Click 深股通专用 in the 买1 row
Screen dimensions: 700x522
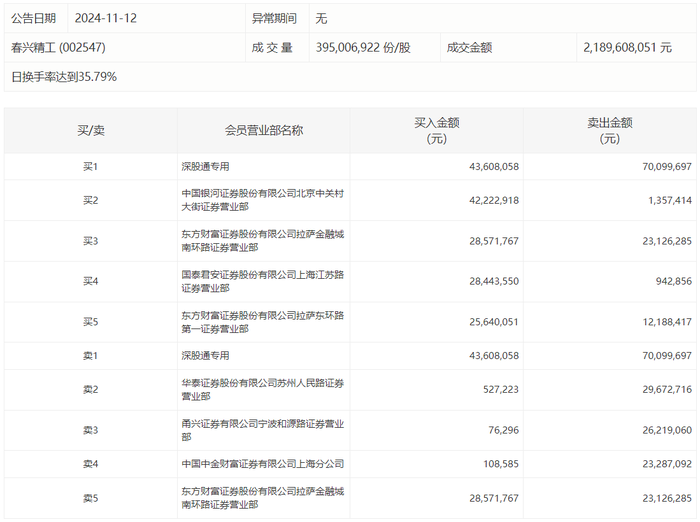pyautogui.click(x=205, y=167)
